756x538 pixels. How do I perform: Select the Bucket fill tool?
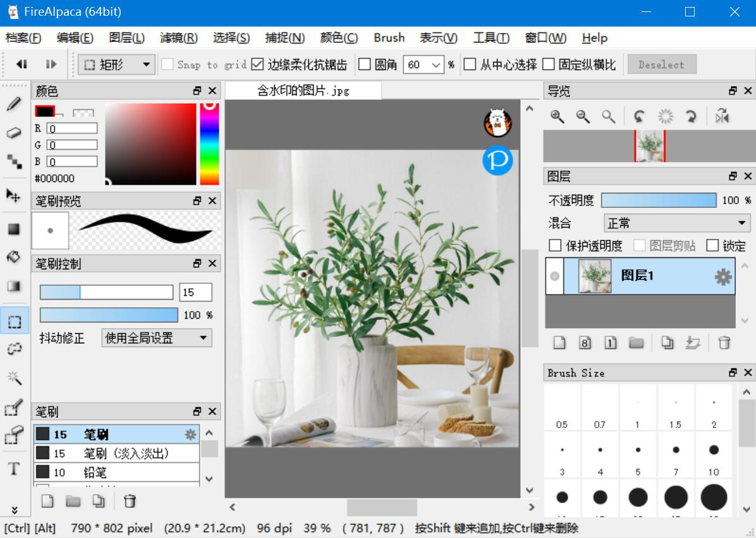pyautogui.click(x=14, y=257)
